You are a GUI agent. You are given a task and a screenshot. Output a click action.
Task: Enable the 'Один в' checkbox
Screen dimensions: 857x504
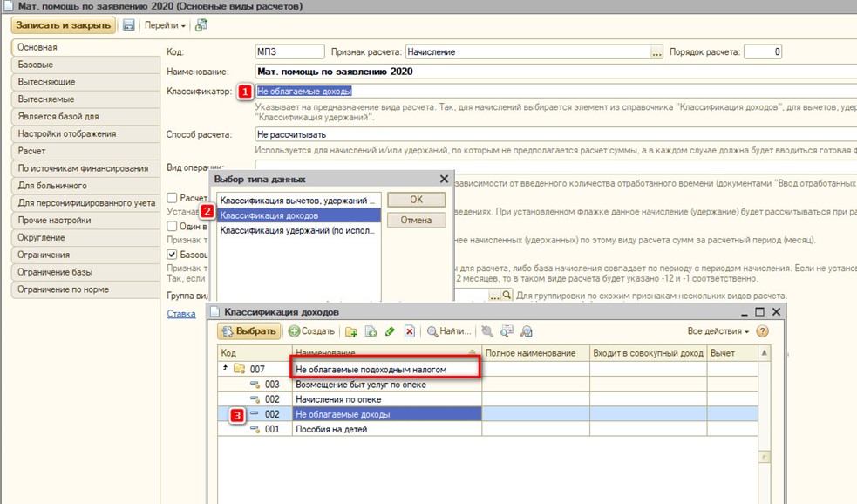(x=173, y=226)
